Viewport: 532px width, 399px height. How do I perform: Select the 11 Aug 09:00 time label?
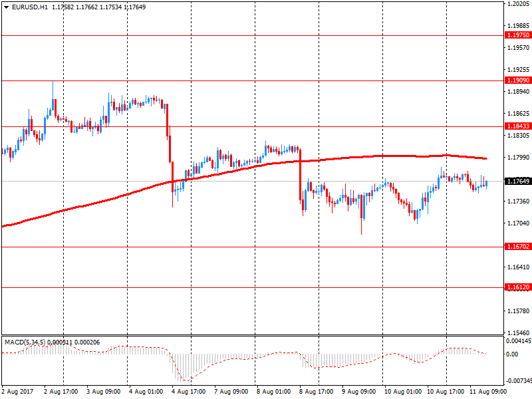coord(488,392)
